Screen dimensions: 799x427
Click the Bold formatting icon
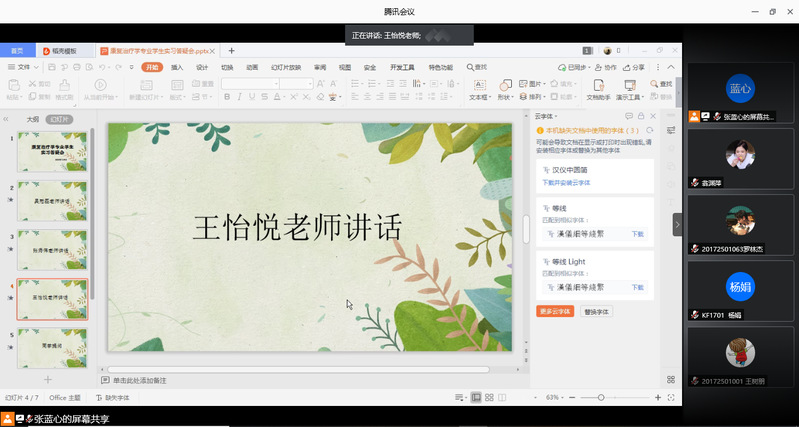[x=227, y=97]
